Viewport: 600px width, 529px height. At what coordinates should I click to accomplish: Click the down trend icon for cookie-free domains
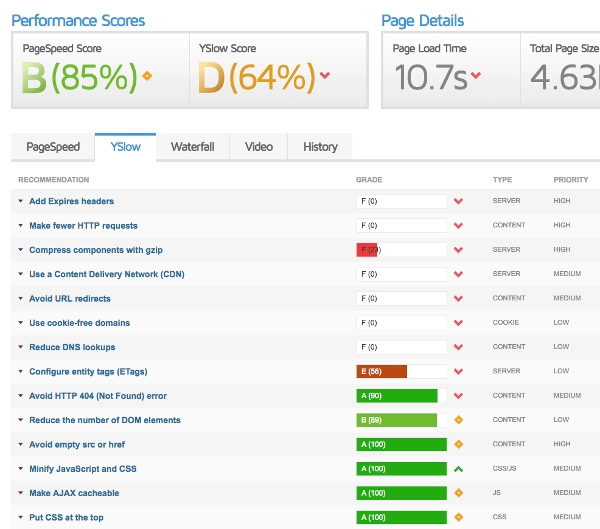tap(458, 323)
